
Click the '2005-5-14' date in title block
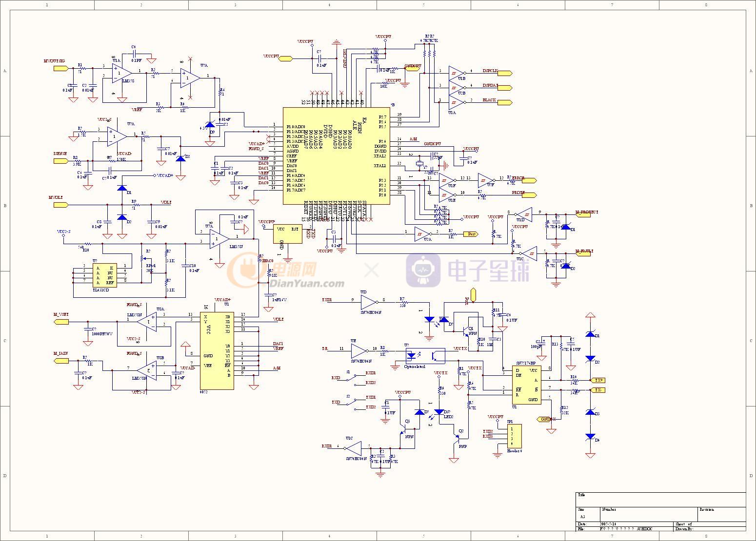[x=609, y=524]
